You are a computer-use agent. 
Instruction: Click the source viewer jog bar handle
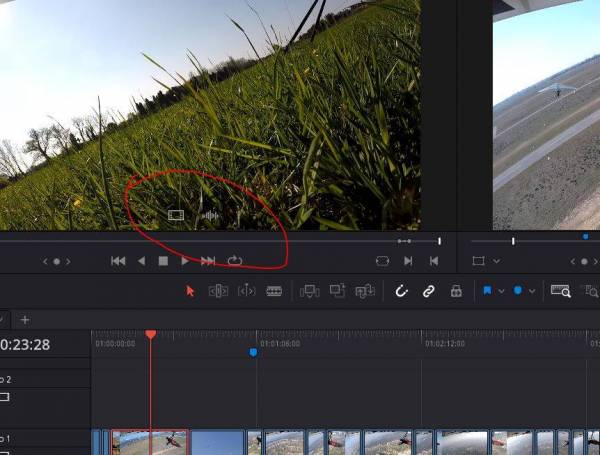click(439, 241)
